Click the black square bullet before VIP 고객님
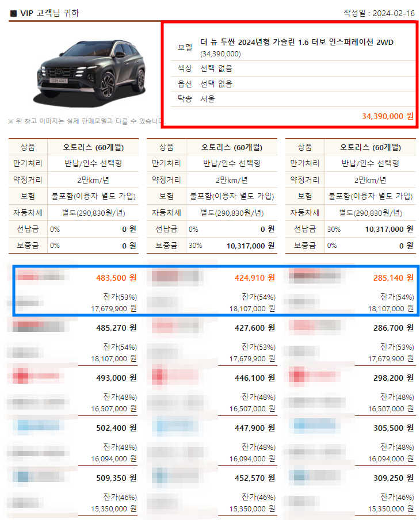 (14, 13)
